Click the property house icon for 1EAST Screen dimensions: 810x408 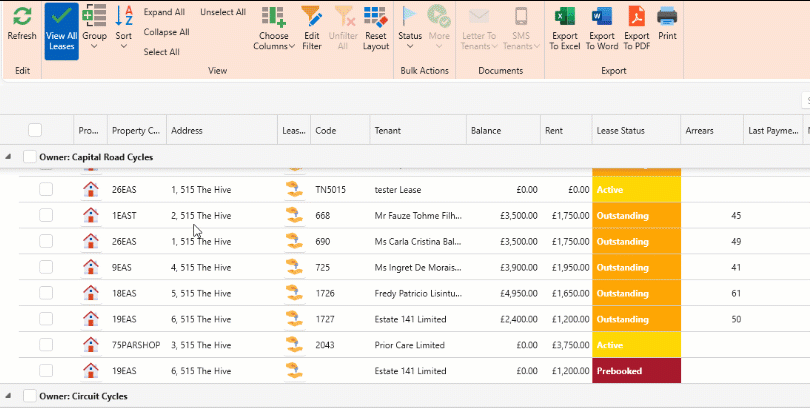tap(90, 215)
